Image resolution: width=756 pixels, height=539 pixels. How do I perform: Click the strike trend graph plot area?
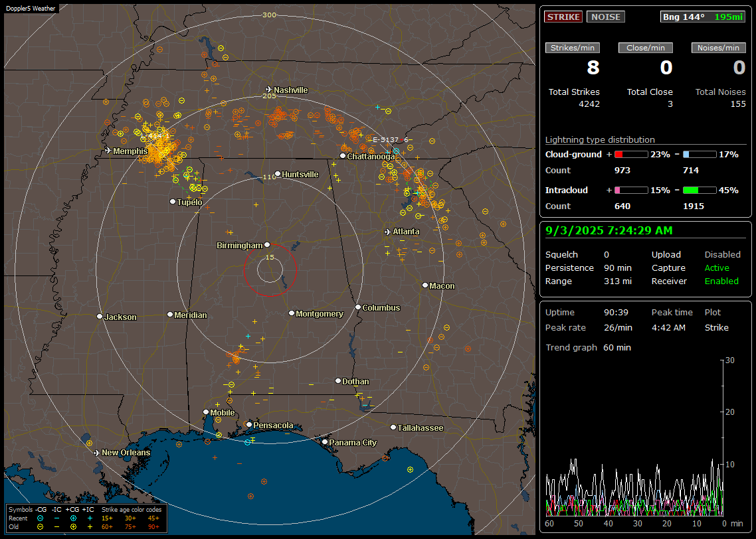click(634, 437)
